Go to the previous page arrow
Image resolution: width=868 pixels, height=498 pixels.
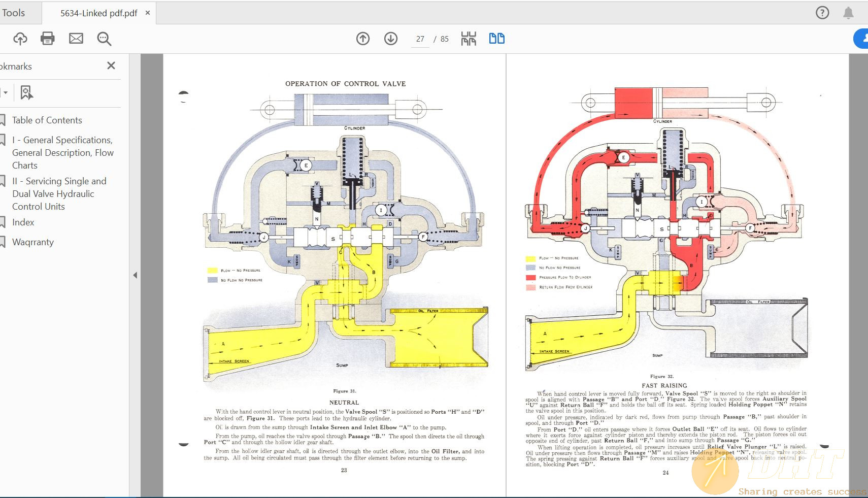click(363, 39)
